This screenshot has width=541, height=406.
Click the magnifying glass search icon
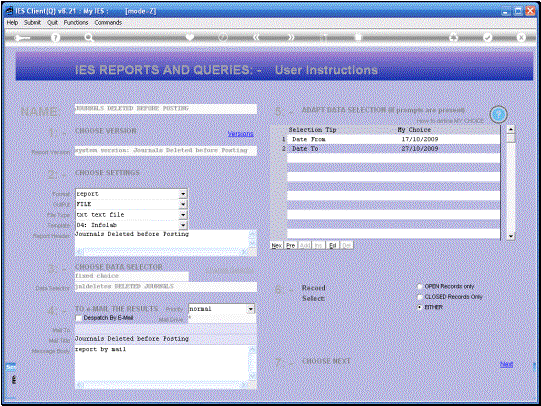point(89,38)
